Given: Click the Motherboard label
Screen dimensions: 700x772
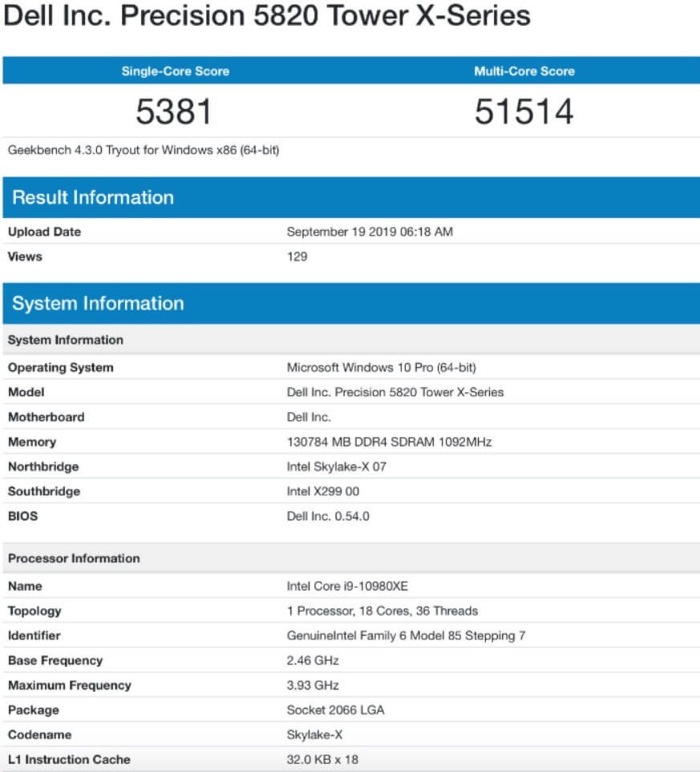Looking at the screenshot, I should point(46,417).
